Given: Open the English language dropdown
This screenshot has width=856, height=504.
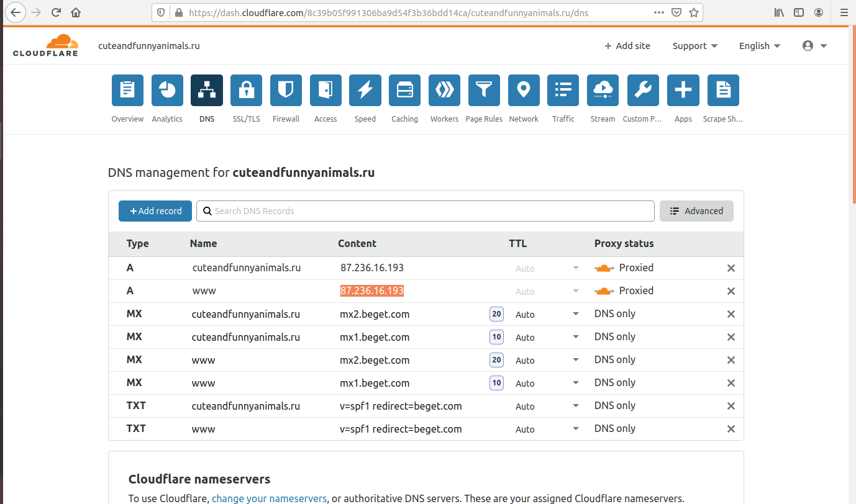Looking at the screenshot, I should [760, 46].
